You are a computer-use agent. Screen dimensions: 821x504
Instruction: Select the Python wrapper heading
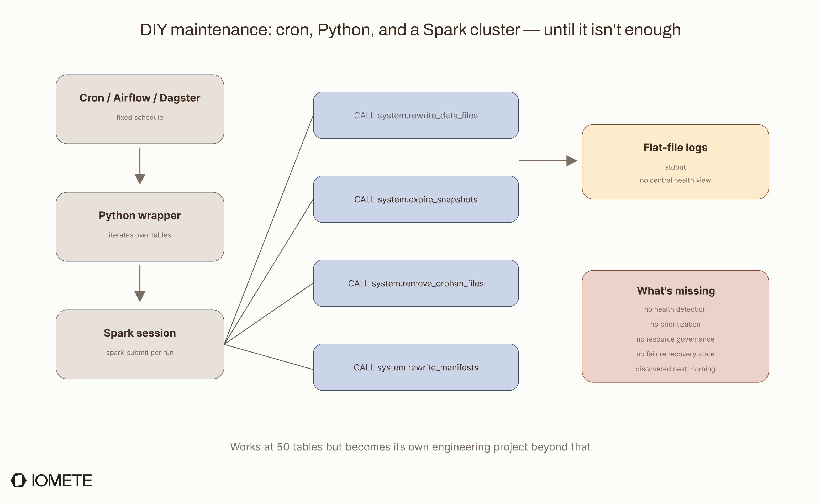pyautogui.click(x=140, y=215)
